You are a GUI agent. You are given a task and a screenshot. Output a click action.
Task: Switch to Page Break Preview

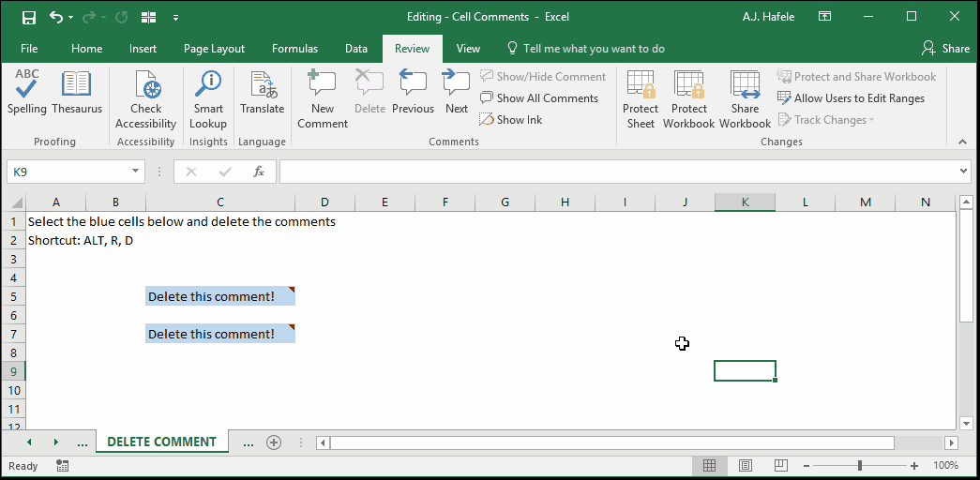pyautogui.click(x=780, y=466)
